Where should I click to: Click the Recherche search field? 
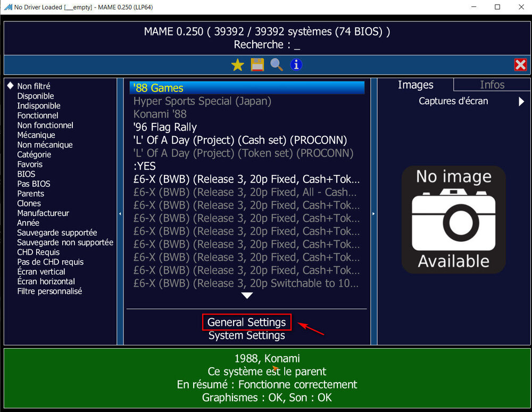267,45
